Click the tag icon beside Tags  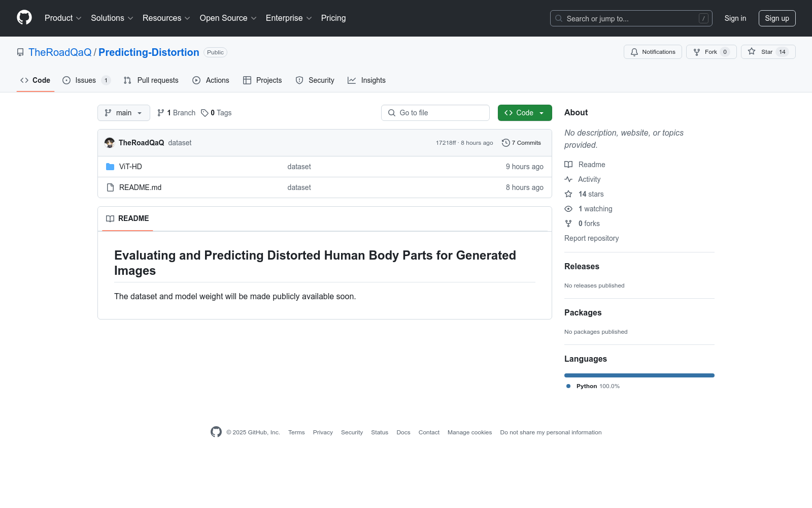point(205,113)
